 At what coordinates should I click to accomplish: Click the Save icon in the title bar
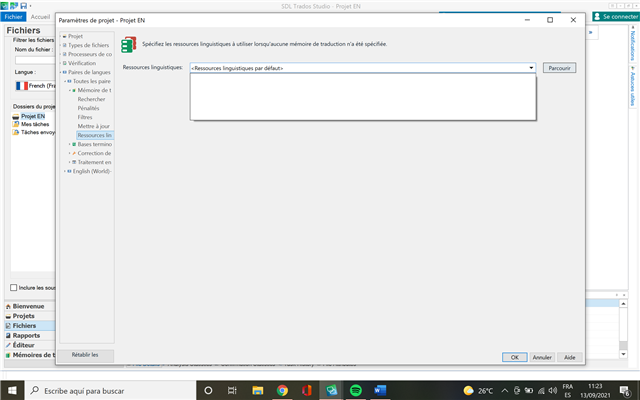[x=22, y=6]
